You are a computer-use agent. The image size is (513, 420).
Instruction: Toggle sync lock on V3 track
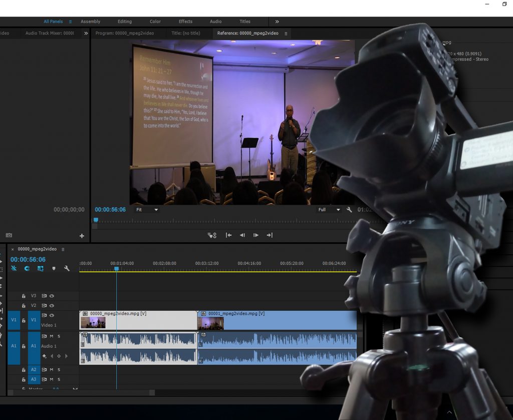click(x=44, y=296)
